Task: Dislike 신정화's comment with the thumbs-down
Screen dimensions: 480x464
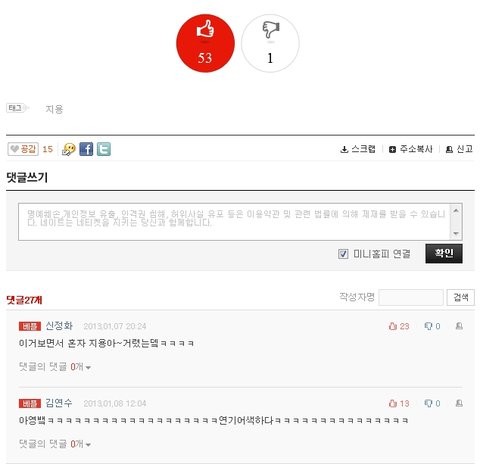Action: click(432, 326)
